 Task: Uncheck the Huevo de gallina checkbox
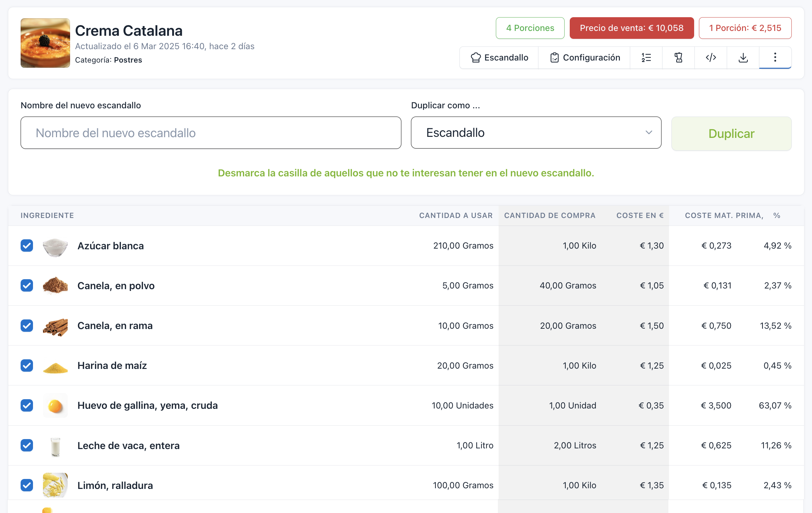(27, 405)
